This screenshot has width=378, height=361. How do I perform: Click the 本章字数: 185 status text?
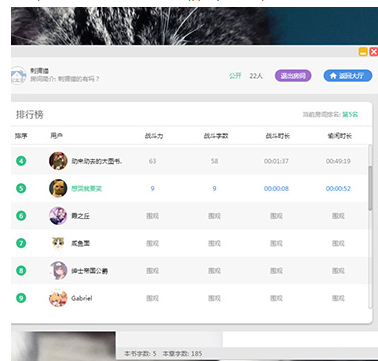182,354
